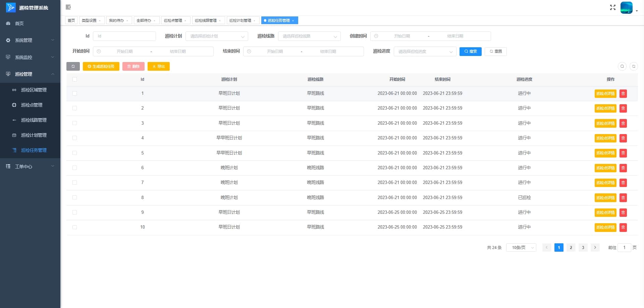Click the blue 搜索 button

click(470, 51)
